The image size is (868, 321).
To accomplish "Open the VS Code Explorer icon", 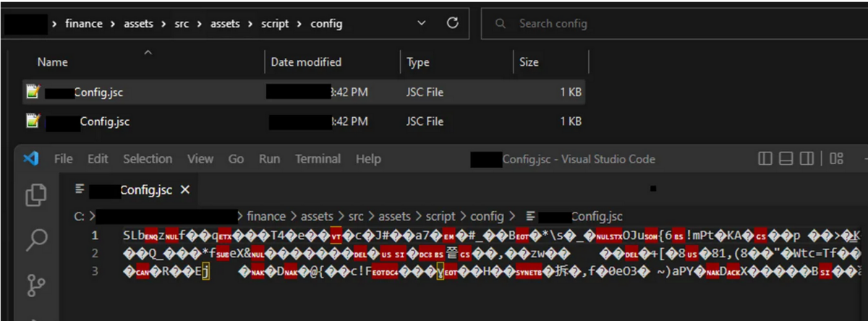I will click(35, 196).
